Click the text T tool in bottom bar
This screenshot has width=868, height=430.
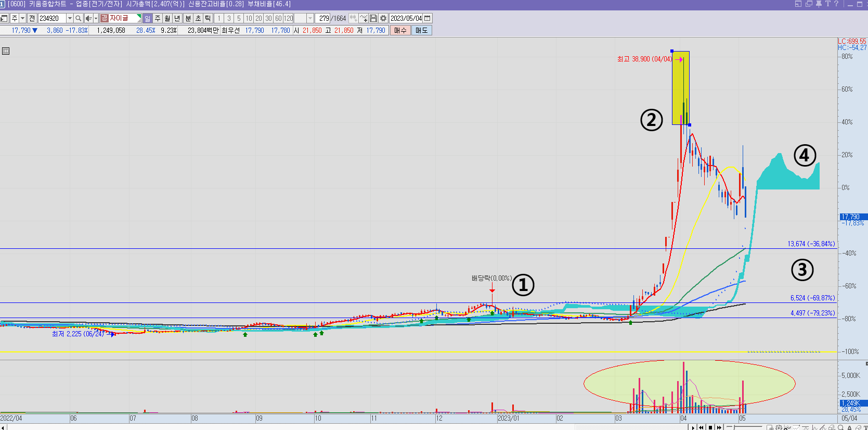tap(865, 427)
